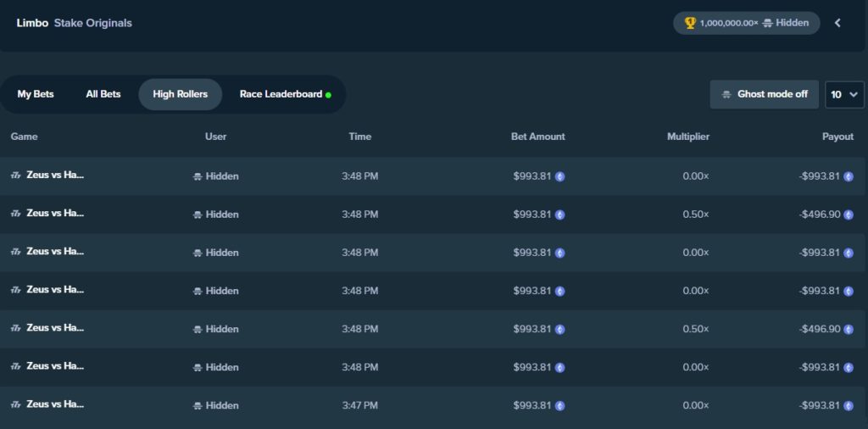Click the ghost icon in the Ghost mode button
The height and width of the screenshot is (429, 868).
(726, 95)
